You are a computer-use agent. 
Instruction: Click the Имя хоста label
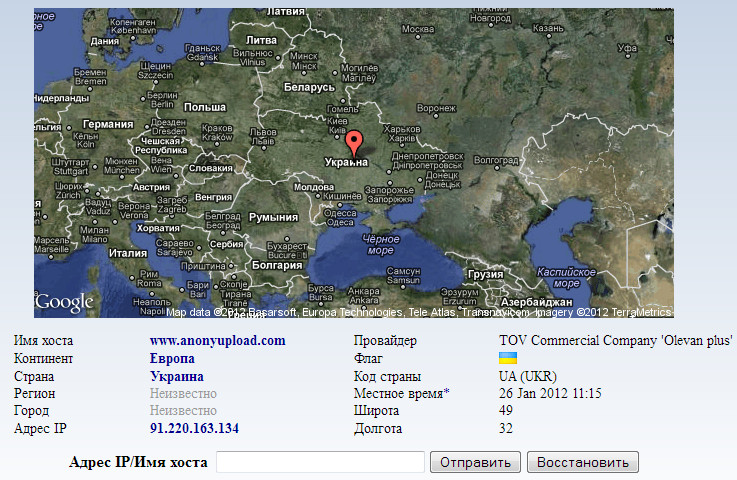point(43,340)
